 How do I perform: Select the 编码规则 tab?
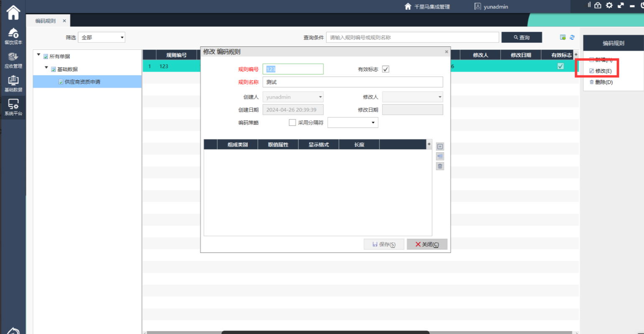46,21
